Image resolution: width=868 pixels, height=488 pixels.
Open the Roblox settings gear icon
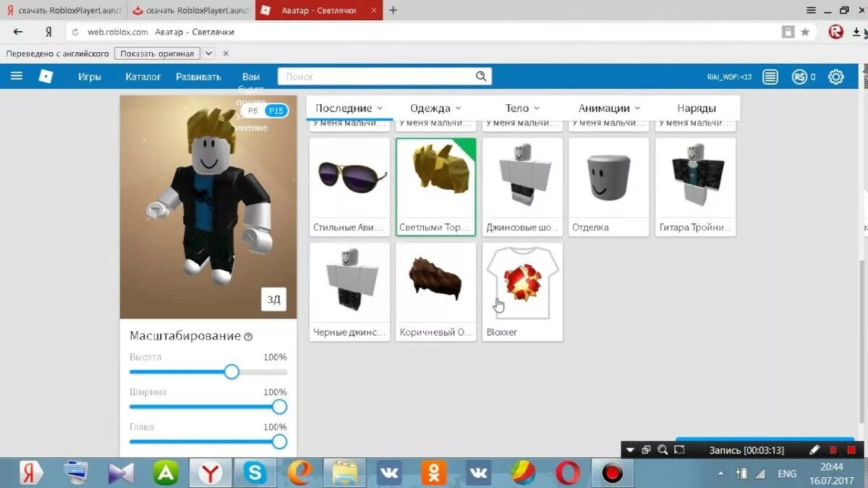click(836, 77)
